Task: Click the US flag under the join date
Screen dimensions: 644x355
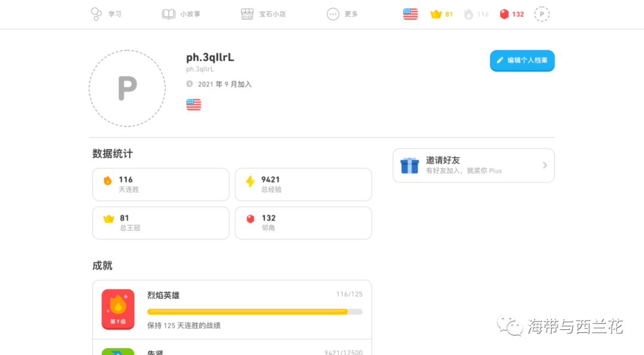Action: (194, 105)
